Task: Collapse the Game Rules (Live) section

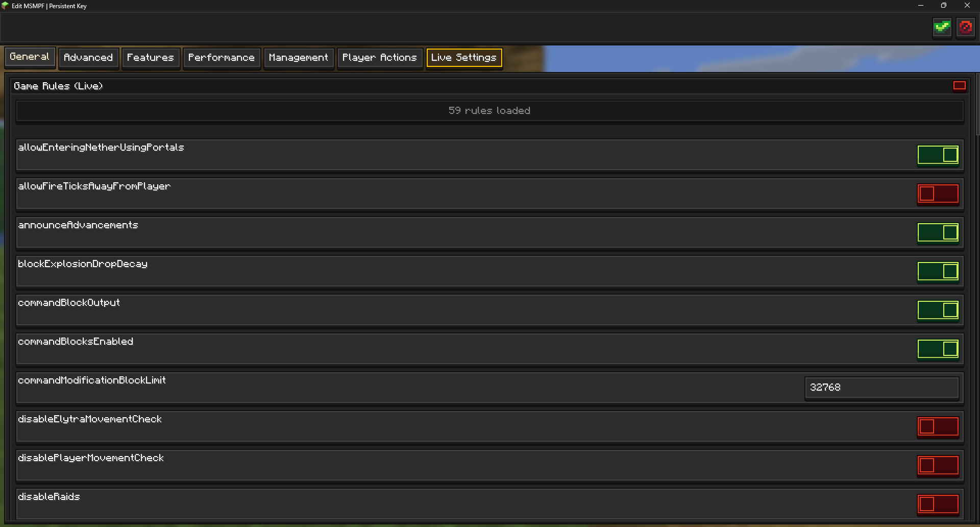Action: 959,86
